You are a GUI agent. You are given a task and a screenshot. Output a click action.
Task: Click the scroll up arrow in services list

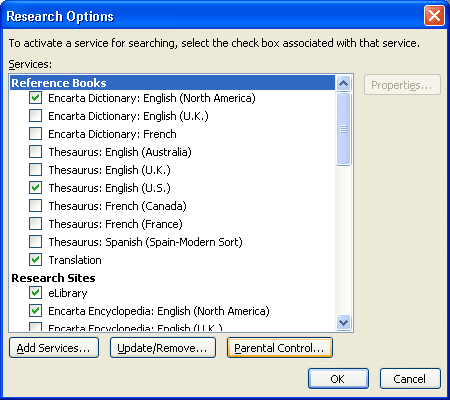pos(343,83)
